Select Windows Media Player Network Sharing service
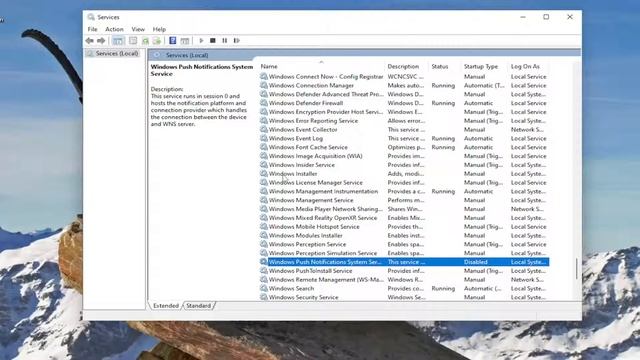Viewport: 640px width, 360px height. (404, 209)
